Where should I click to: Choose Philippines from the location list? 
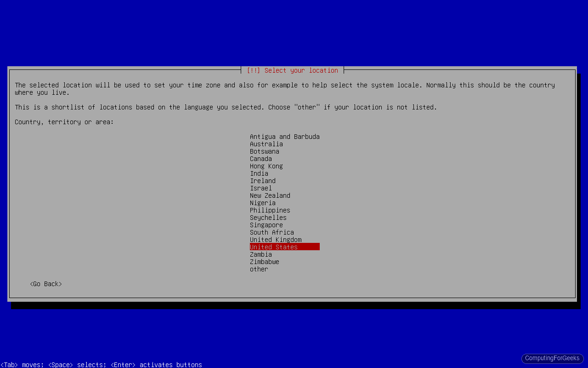[270, 210]
